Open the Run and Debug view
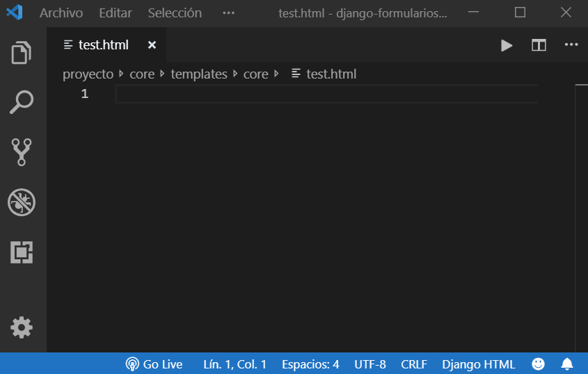 pos(22,202)
